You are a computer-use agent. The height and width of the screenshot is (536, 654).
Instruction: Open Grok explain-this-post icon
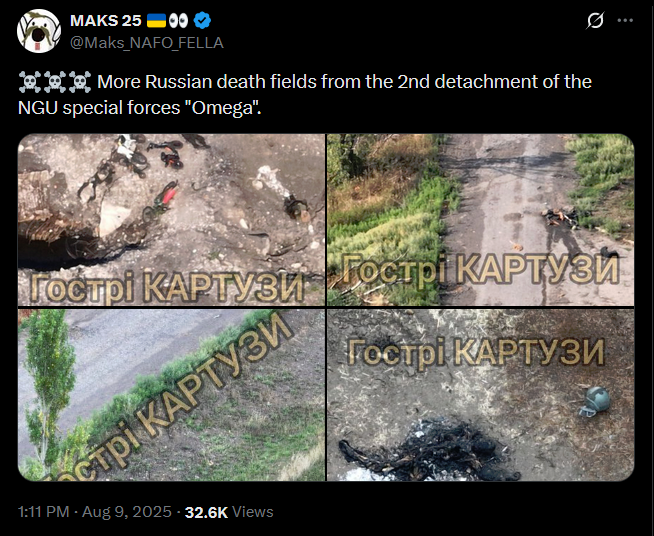tap(595, 20)
